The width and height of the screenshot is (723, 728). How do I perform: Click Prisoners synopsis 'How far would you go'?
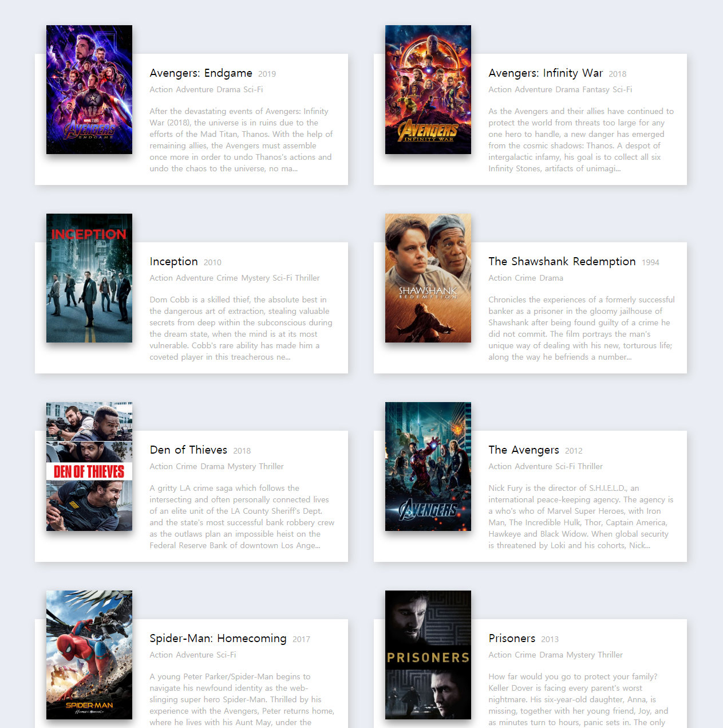coord(579,699)
